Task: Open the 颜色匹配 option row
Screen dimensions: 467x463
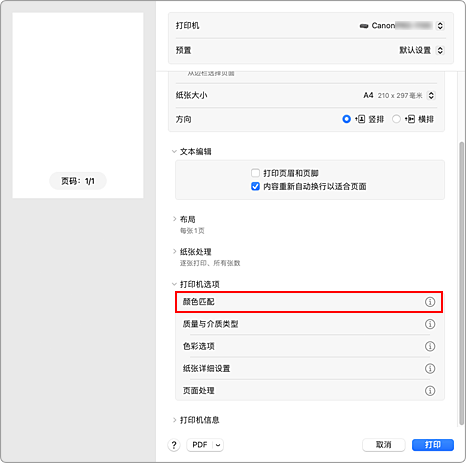Action: 309,302
